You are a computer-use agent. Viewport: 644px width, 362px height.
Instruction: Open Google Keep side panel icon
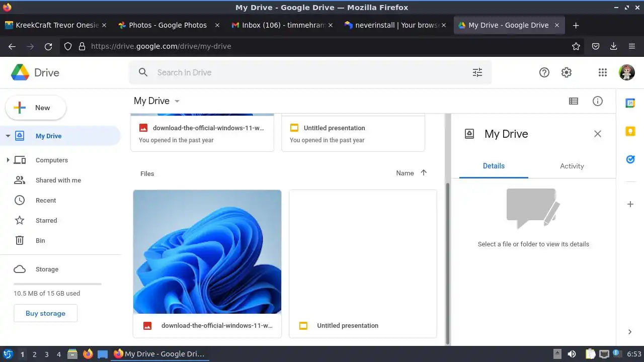pyautogui.click(x=630, y=131)
